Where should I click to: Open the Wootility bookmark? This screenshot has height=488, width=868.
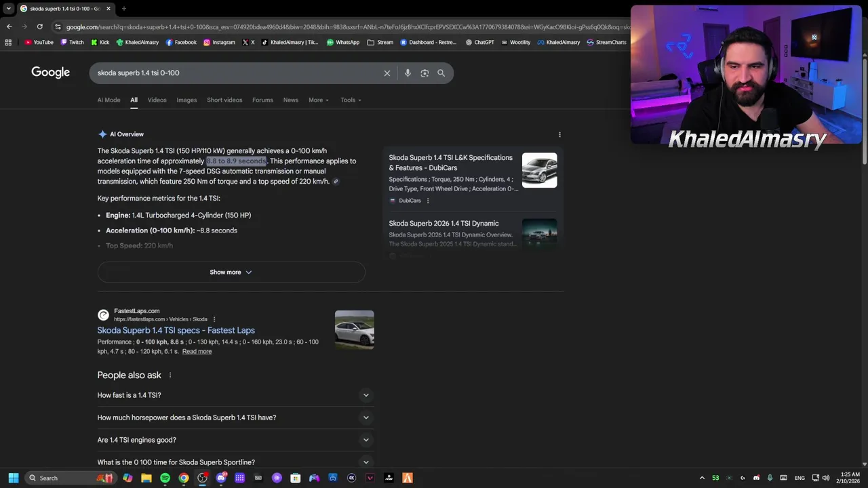[515, 42]
